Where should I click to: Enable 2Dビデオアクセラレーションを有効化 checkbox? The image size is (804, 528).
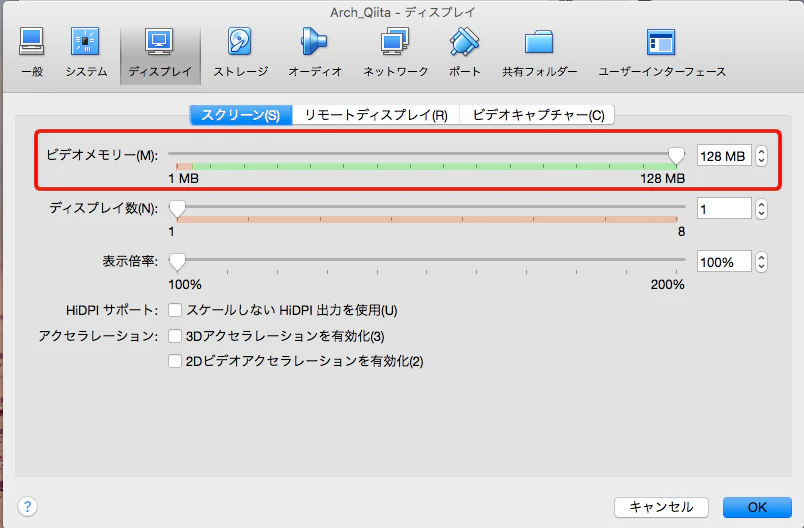175,361
